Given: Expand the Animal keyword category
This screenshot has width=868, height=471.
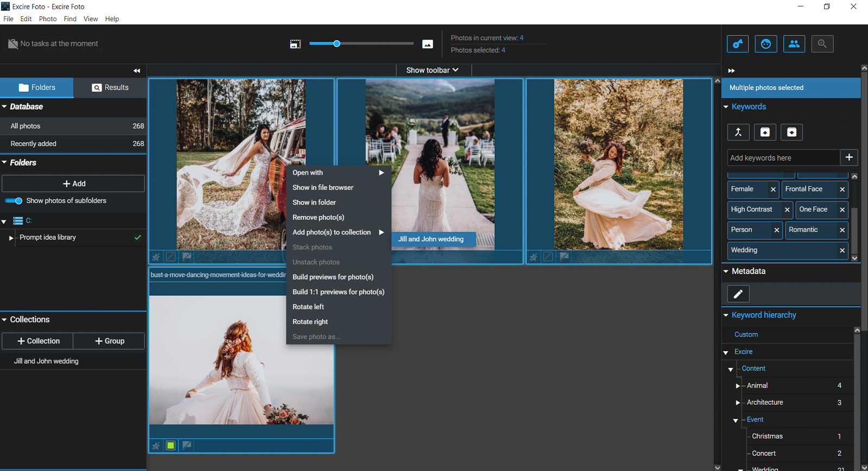Looking at the screenshot, I should click(738, 386).
